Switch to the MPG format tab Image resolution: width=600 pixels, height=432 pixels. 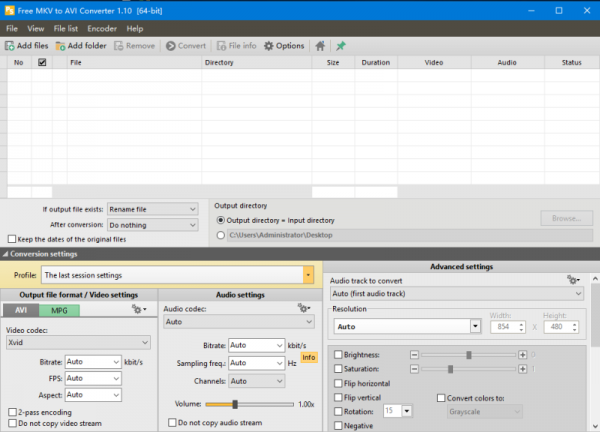click(59, 310)
